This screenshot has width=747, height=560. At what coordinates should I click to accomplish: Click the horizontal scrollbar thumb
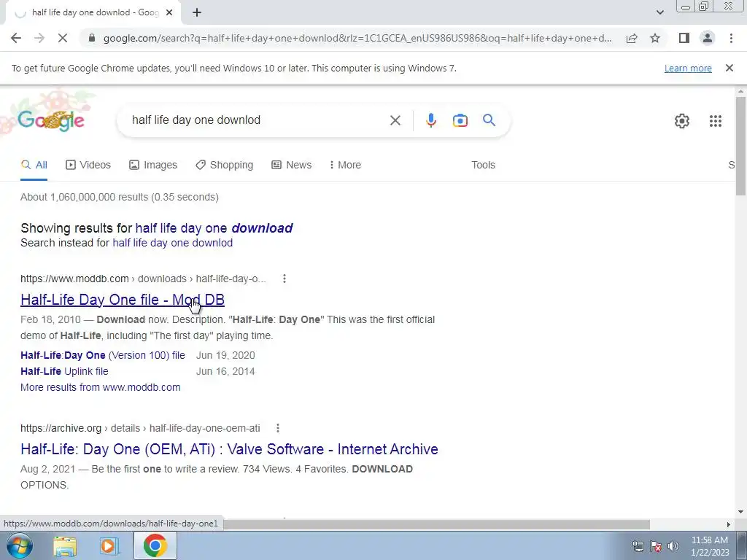click(436, 524)
